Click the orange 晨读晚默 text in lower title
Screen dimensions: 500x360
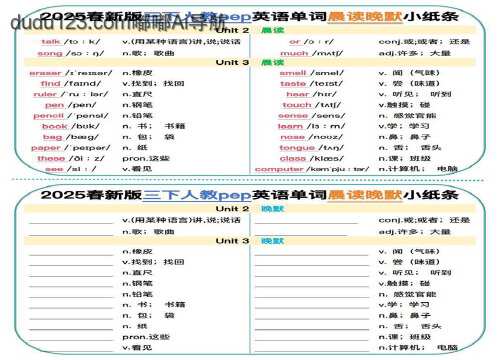click(x=365, y=195)
